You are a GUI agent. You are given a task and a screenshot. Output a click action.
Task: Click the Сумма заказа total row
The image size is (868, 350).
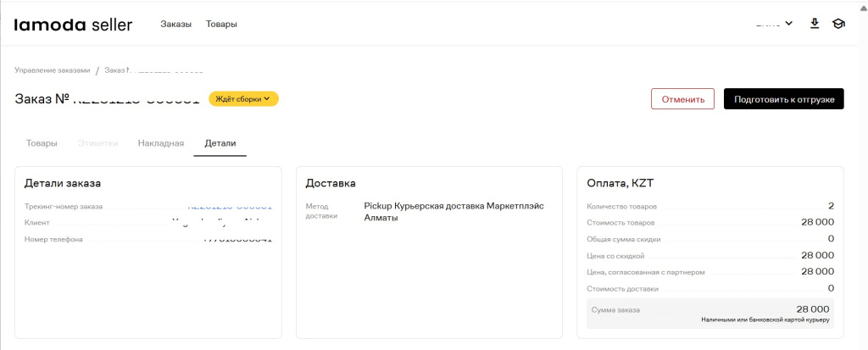709,313
